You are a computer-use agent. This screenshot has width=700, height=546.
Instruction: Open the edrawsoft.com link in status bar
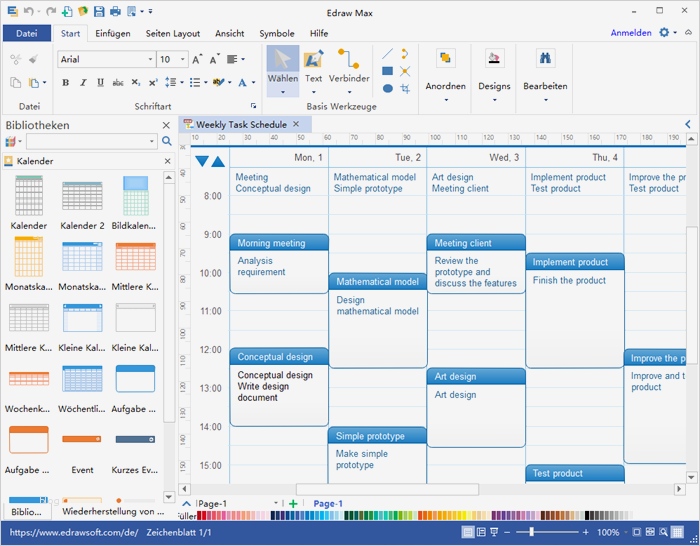click(x=74, y=532)
